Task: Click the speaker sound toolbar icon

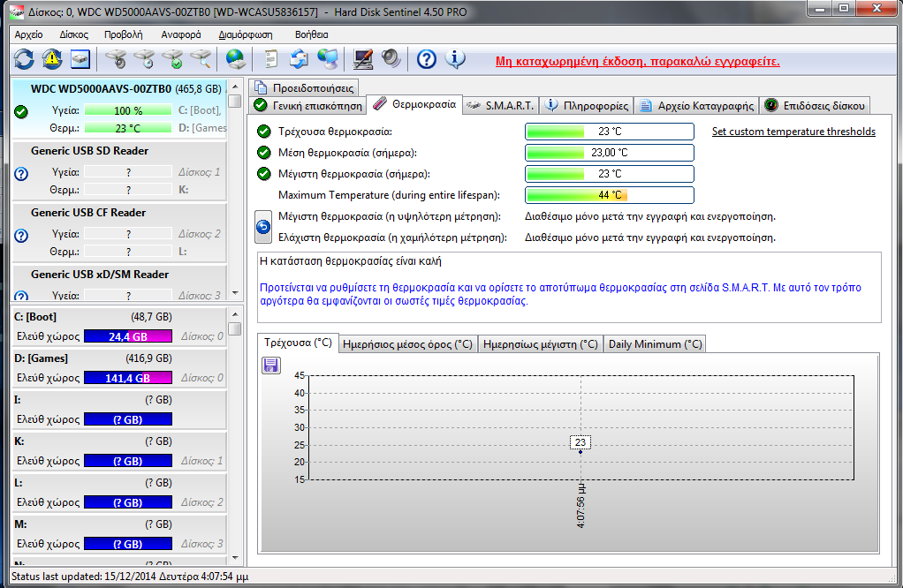Action: click(x=391, y=58)
